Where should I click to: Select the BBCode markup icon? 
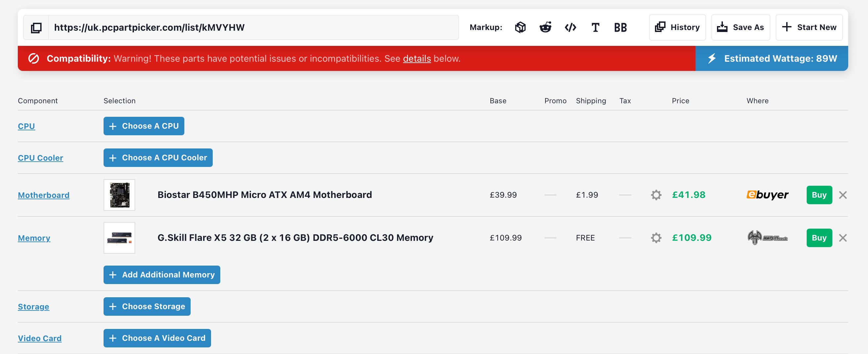pos(620,27)
